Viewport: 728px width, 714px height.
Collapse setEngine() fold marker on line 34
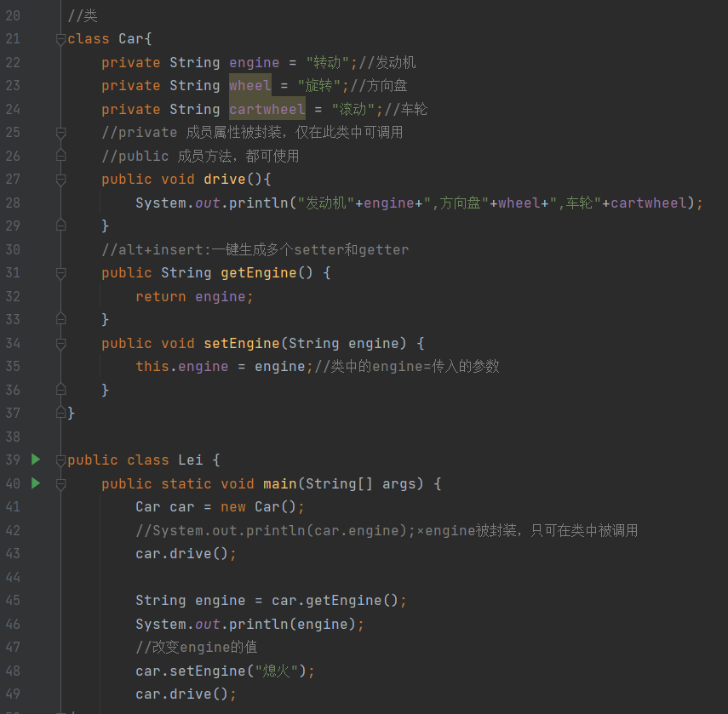(x=60, y=344)
